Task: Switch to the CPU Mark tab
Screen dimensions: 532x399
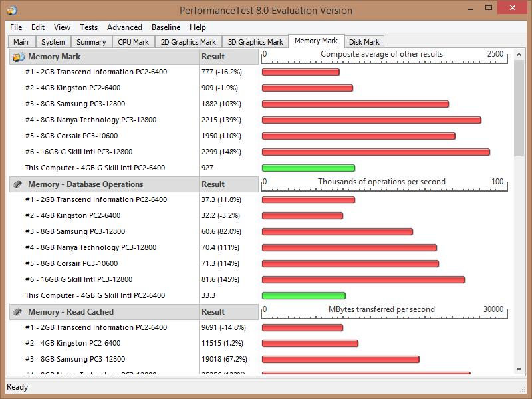Action: [x=133, y=42]
